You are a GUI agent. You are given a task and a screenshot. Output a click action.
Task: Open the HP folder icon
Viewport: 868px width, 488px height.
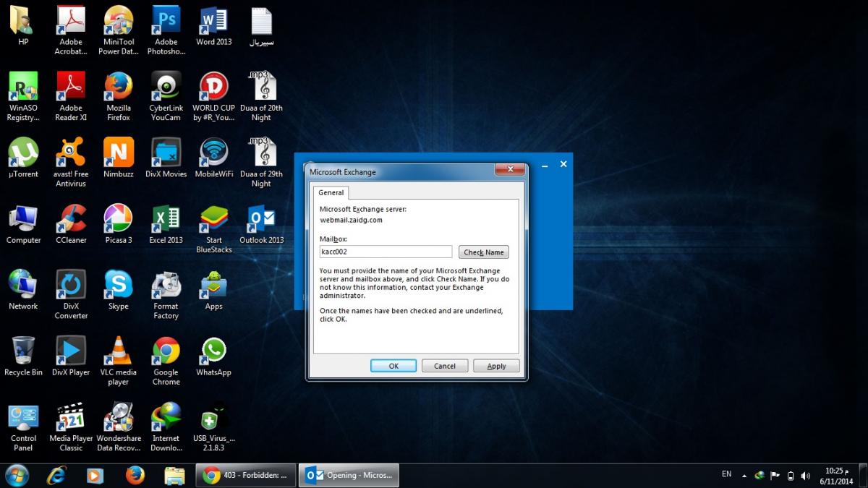tap(23, 26)
